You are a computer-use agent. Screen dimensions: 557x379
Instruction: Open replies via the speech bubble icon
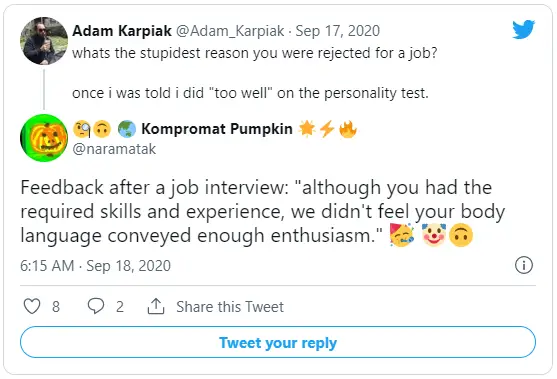coord(96,306)
